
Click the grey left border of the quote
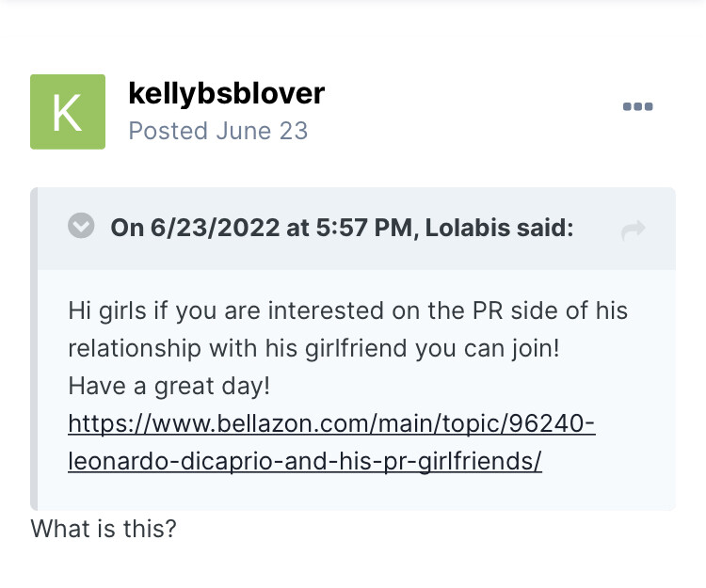coord(34,348)
